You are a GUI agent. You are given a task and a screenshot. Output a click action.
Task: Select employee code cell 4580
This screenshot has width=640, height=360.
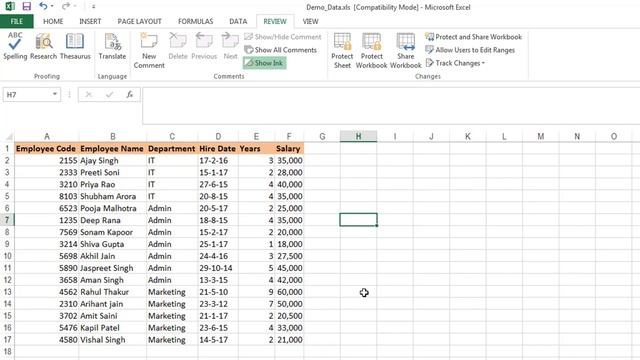point(47,340)
